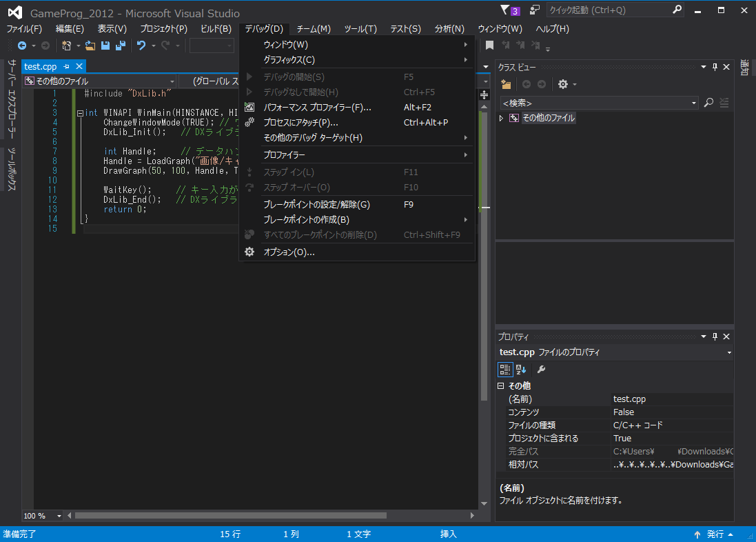Choose プロセスにアタッチ from Debug menu
Image resolution: width=756 pixels, height=542 pixels.
pos(300,123)
